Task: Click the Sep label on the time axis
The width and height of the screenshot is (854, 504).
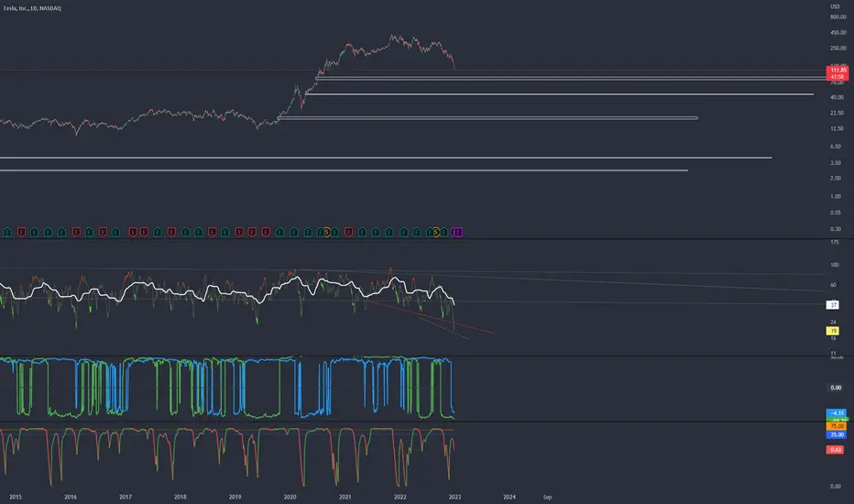Action: pyautogui.click(x=547, y=497)
